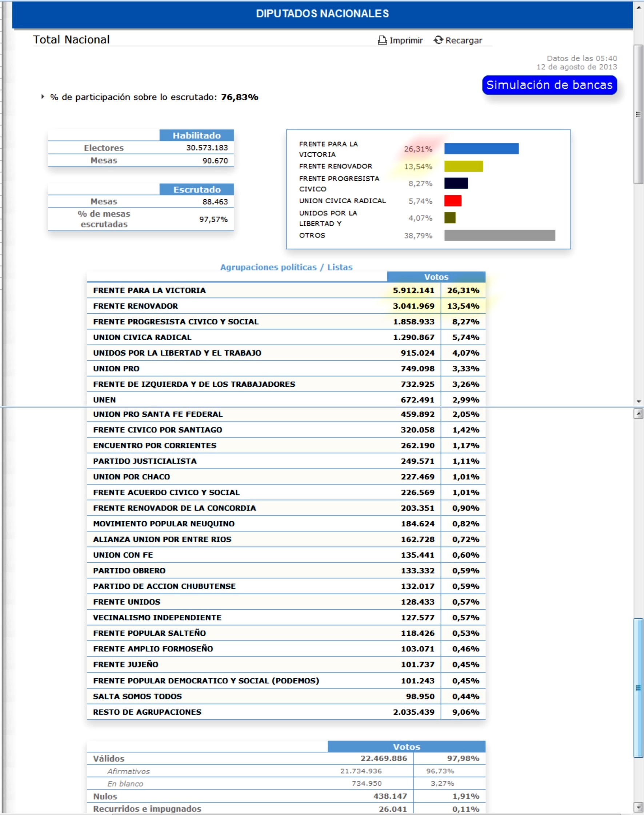Click the gray OTROS chart bar
Viewport: 644px width, 815px height.
tap(499, 235)
